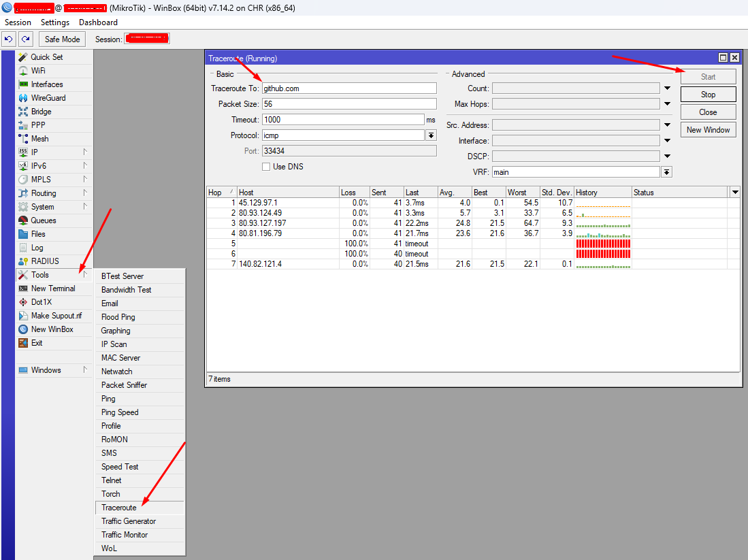Maximize the Traceroute window
The width and height of the screenshot is (748, 560).
tap(723, 58)
